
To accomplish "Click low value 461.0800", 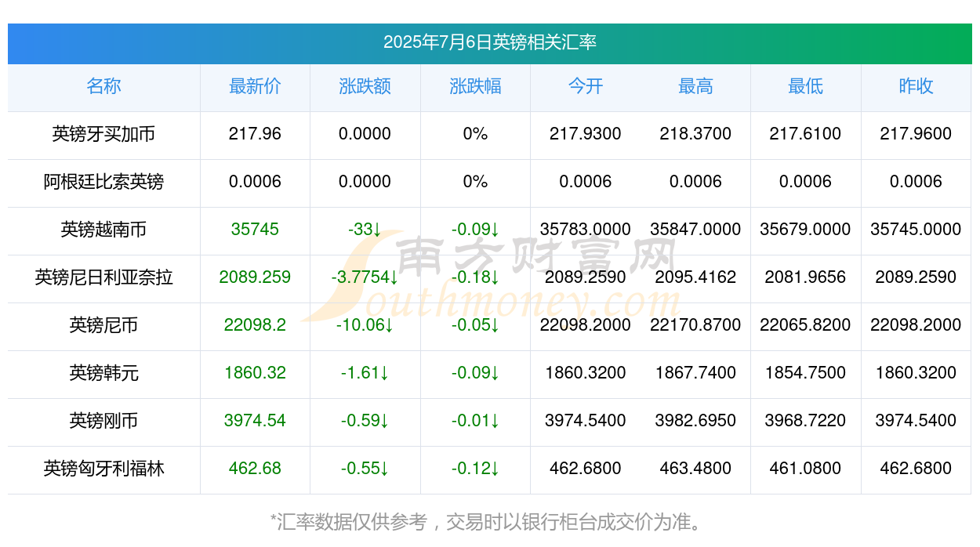I will click(x=805, y=469).
